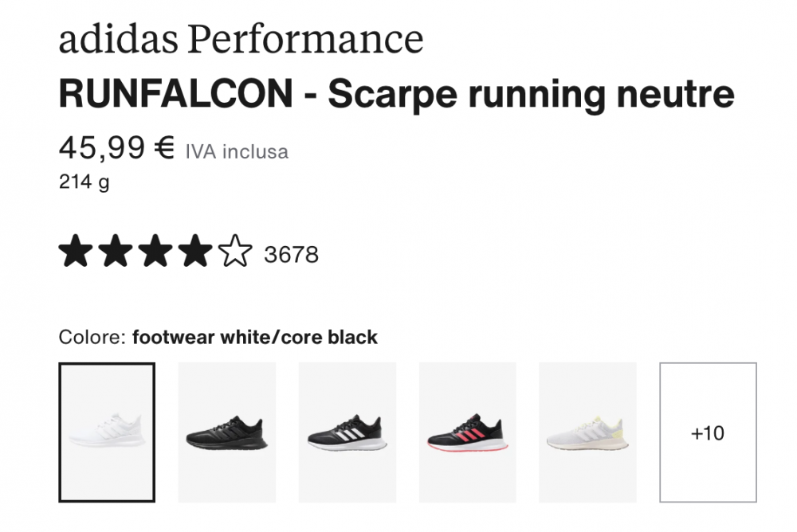
Task: Open the 3678 reviews count
Action: pos(291,255)
